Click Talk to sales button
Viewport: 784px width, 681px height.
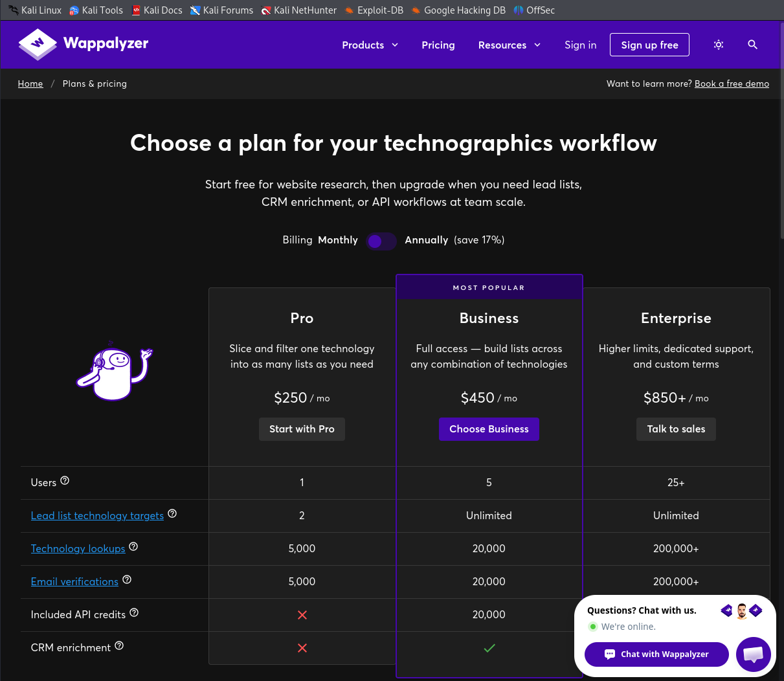(x=676, y=429)
